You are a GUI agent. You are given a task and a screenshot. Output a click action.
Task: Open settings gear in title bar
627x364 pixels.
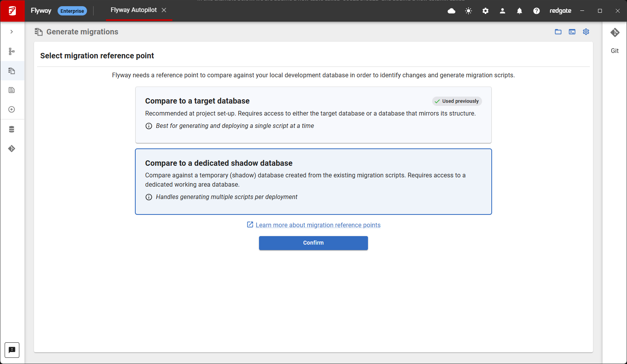tap(486, 11)
